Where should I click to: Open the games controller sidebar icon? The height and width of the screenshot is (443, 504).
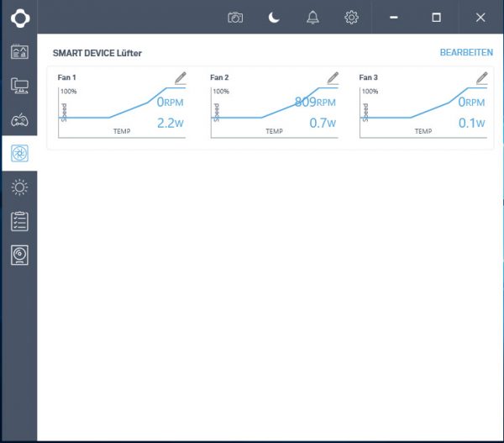19,120
